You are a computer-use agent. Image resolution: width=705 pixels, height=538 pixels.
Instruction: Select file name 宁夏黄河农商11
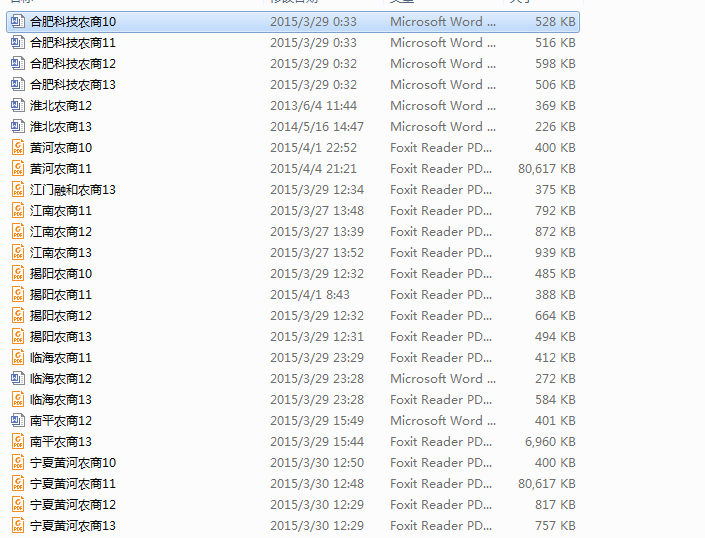click(73, 484)
